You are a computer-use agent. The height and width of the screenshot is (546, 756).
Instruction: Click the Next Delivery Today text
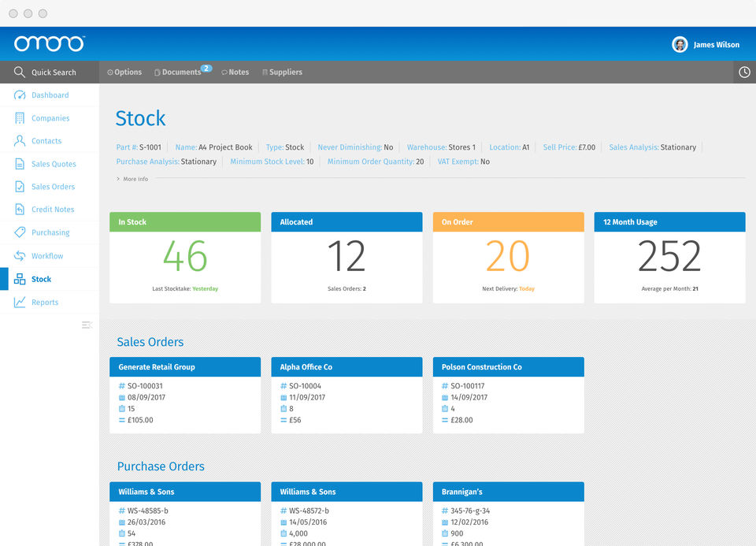508,289
